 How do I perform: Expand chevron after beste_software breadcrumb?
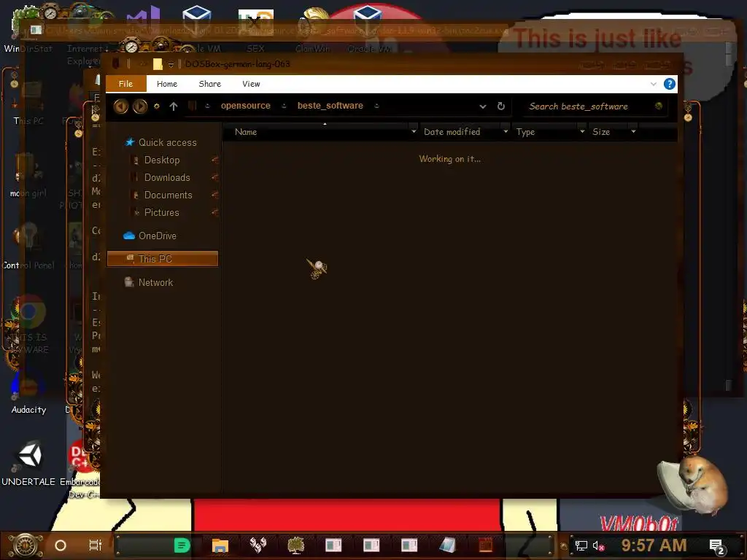click(x=376, y=106)
